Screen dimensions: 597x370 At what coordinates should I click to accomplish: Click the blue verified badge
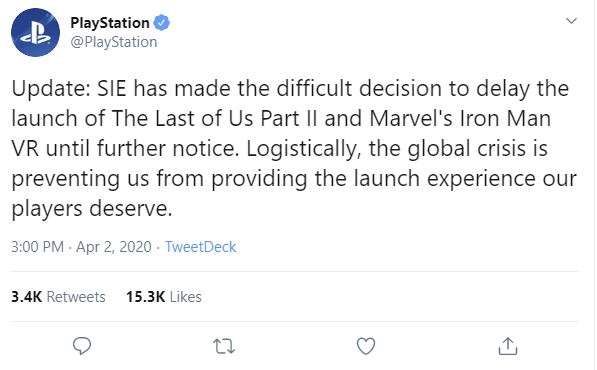click(161, 23)
